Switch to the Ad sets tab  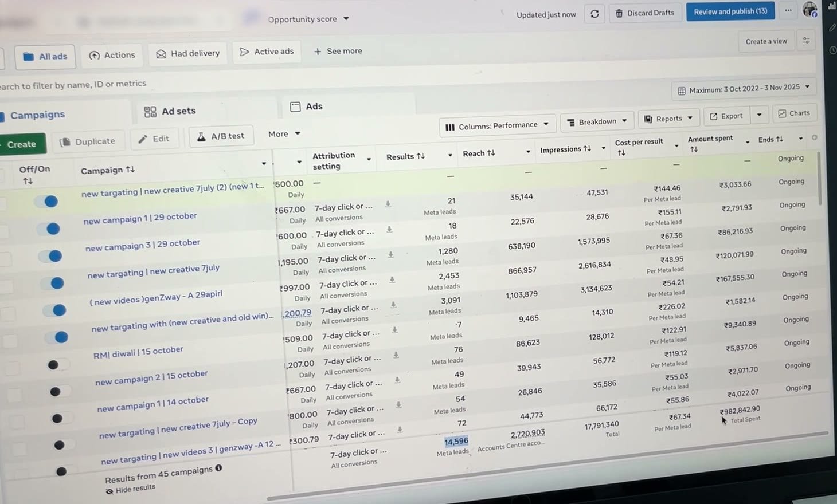pos(170,111)
